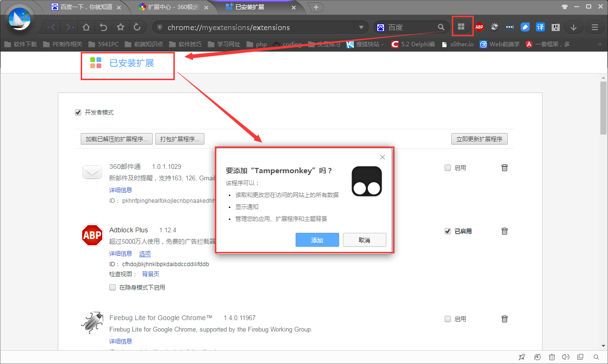Open the 5941PC bookmark folder
This screenshot has width=608, height=364.
103,44
